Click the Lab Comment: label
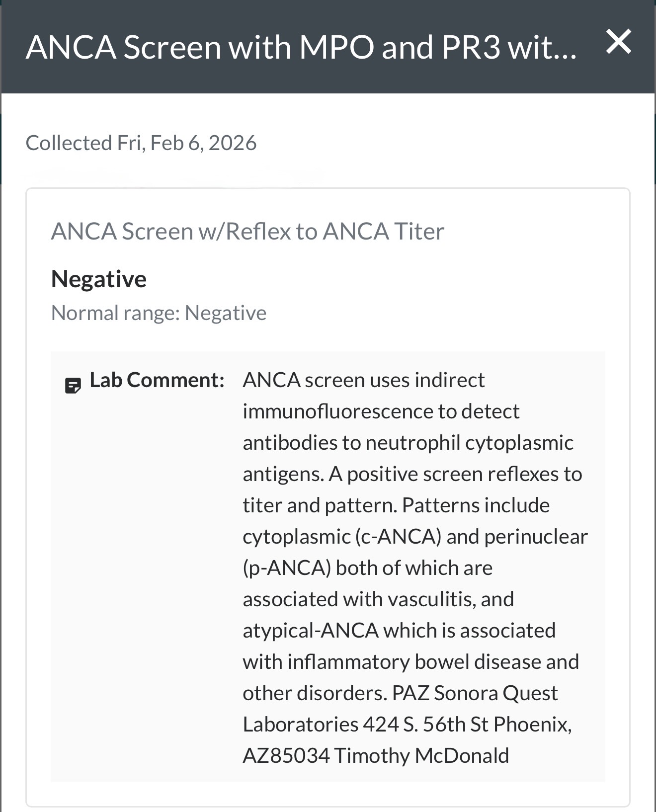This screenshot has height=812, width=656. coord(157,380)
